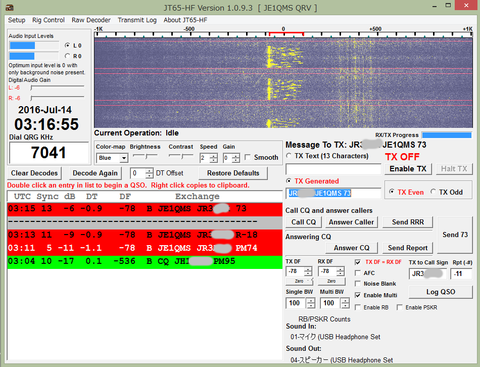Select the TX Text (13 Characters) radio button
The width and height of the screenshot is (480, 367).
[289, 156]
